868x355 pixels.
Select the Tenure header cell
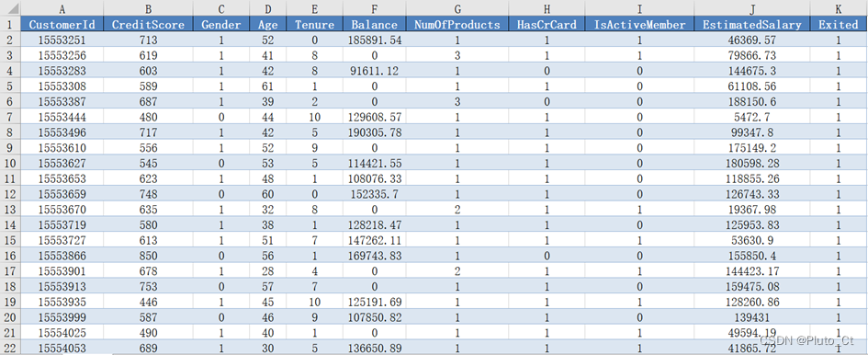pos(314,25)
